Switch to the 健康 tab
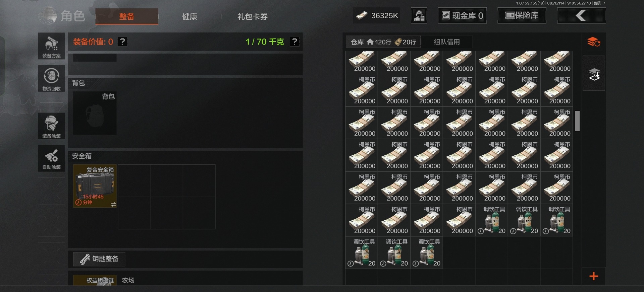This screenshot has height=292, width=644. tap(190, 16)
